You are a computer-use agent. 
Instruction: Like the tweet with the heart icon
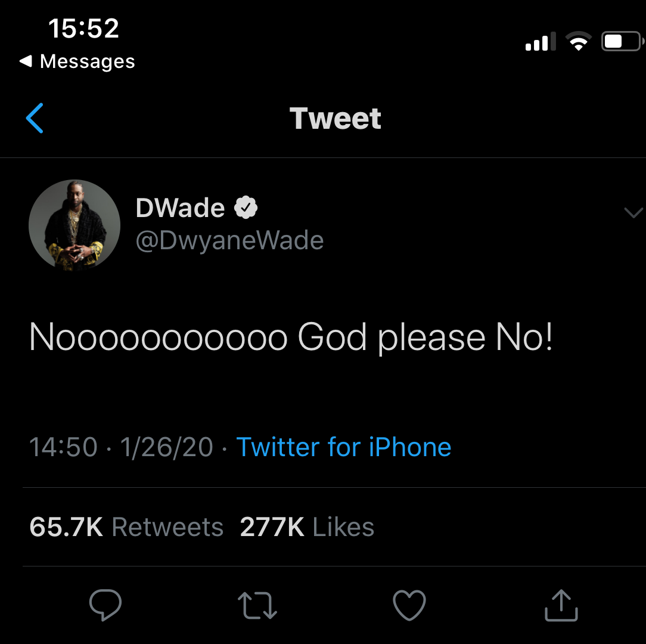tap(409, 605)
